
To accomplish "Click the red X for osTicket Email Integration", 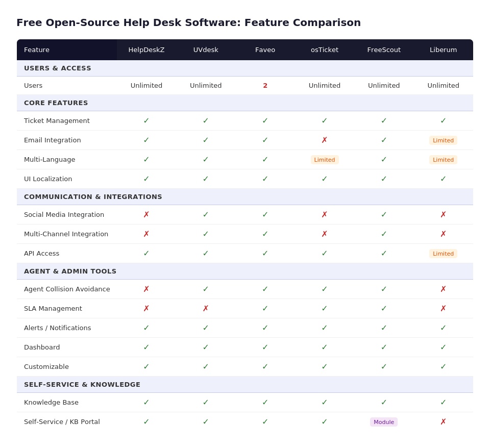I will click(x=325, y=140).
